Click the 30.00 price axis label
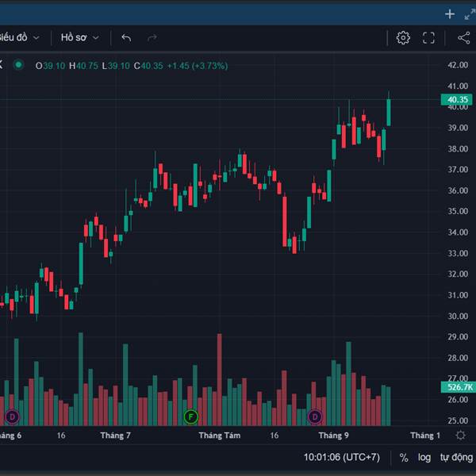Image resolution: width=476 pixels, height=476 pixels. click(458, 316)
